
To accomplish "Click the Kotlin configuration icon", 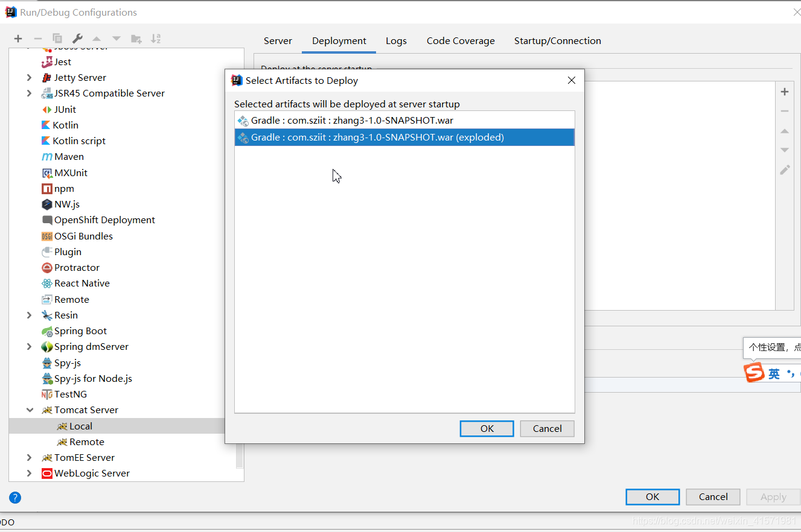I will click(x=46, y=125).
